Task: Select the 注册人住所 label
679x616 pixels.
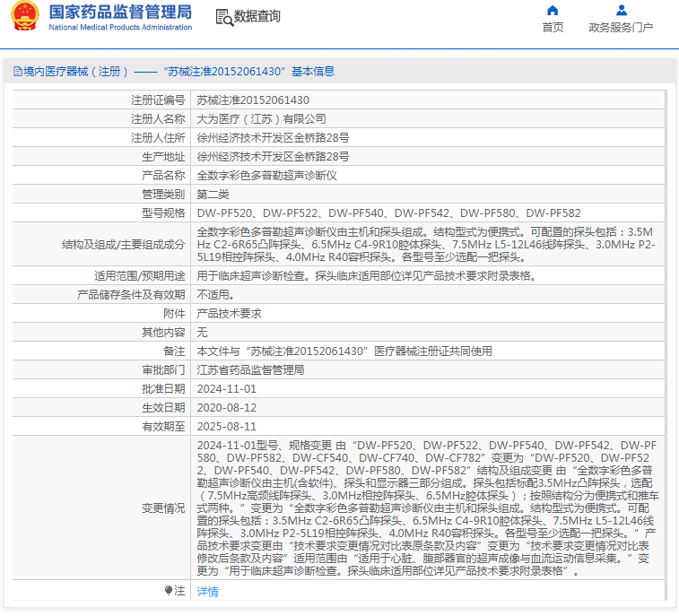Action: 158,138
